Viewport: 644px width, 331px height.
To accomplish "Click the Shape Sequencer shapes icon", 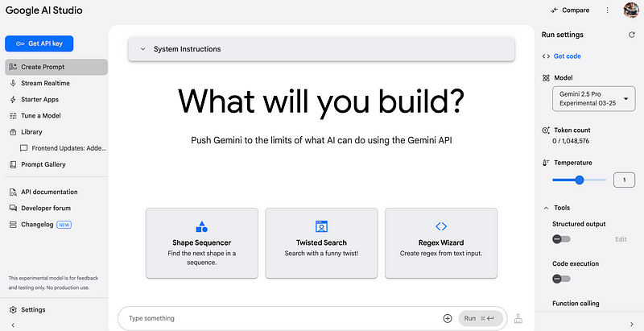I will (202, 226).
